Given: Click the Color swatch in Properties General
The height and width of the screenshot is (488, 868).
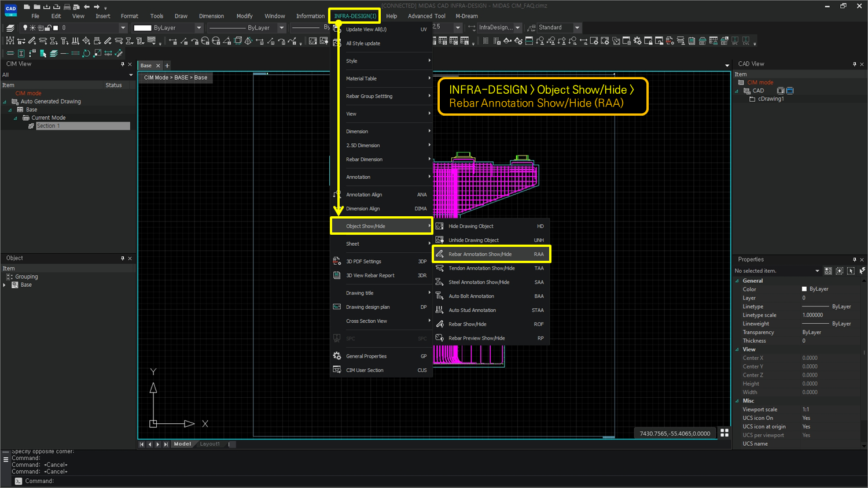Looking at the screenshot, I should pos(804,289).
